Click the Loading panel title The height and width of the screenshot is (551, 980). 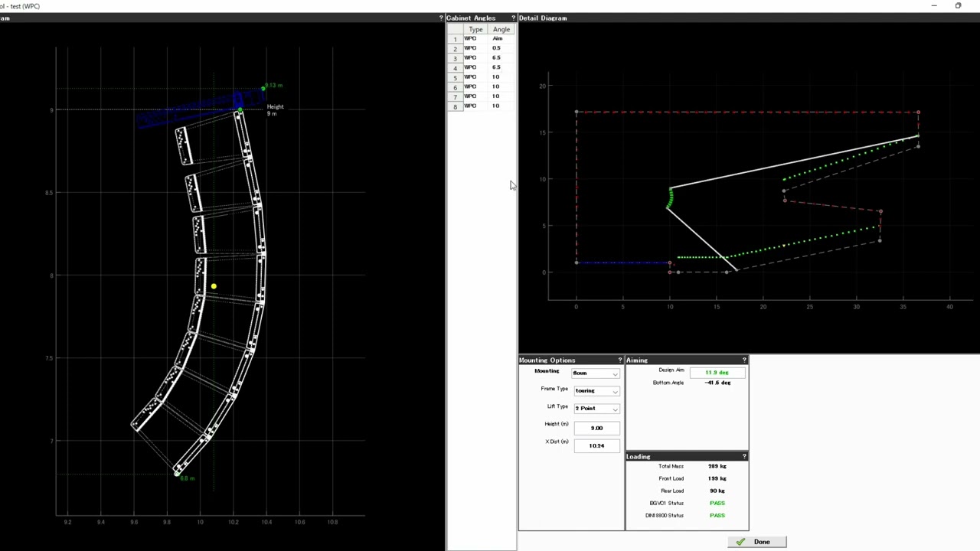639,456
